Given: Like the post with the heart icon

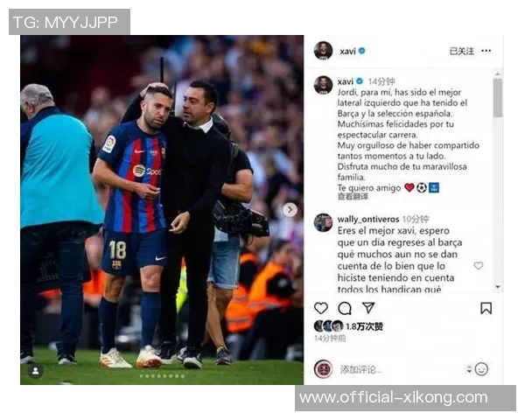Looking at the screenshot, I should pos(321,308).
